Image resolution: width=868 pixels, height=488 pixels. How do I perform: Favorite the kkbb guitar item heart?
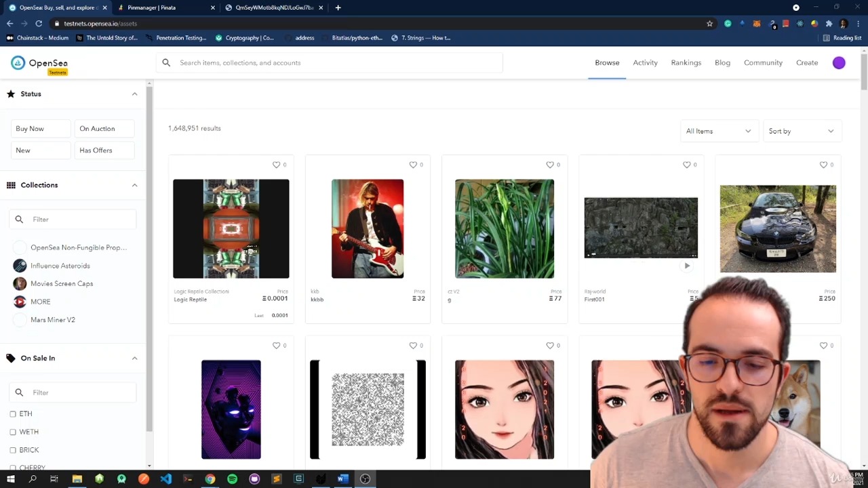pyautogui.click(x=413, y=165)
